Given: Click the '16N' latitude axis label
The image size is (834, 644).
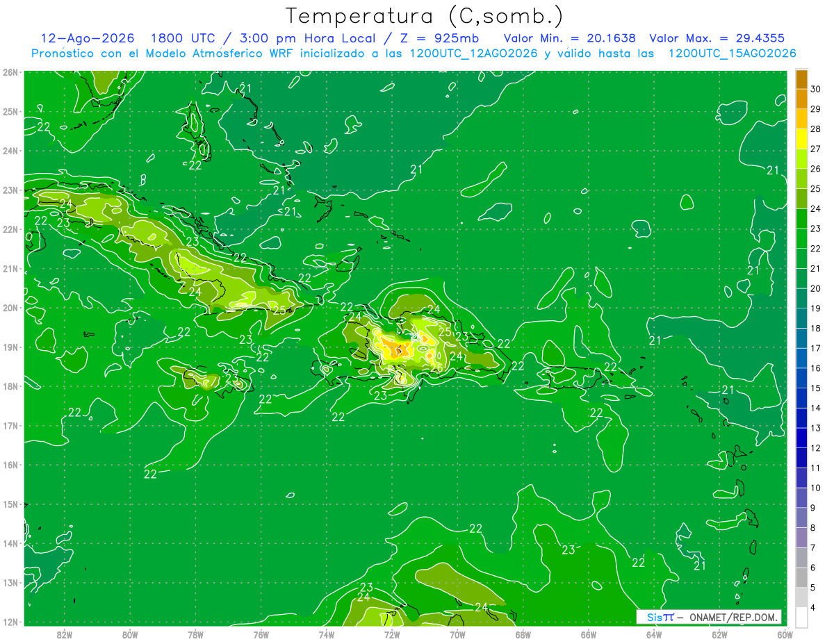Looking at the screenshot, I should 10,465.
